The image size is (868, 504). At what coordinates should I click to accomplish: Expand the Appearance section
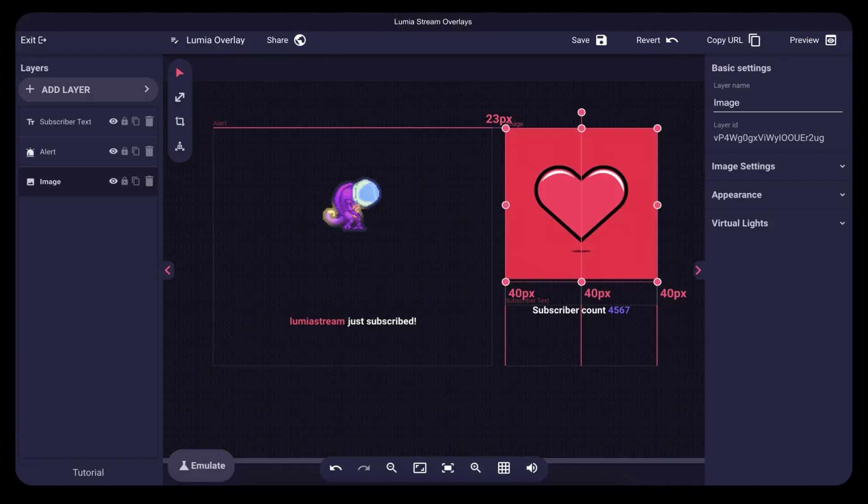tap(778, 195)
